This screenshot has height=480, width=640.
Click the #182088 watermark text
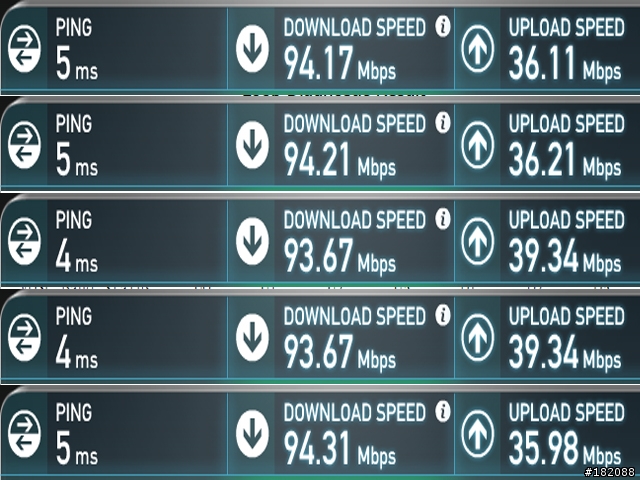612,472
